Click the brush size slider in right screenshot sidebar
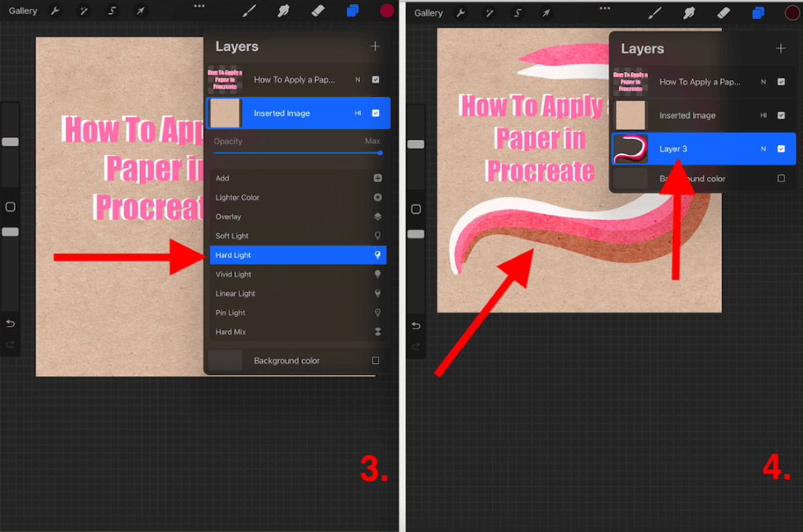 [416, 144]
